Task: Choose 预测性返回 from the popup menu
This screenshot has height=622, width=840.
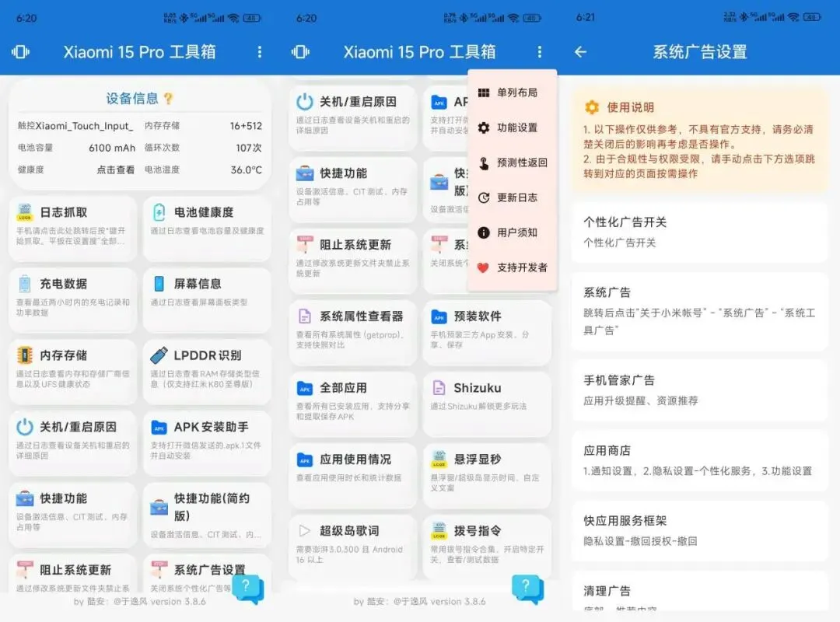Action: pyautogui.click(x=513, y=162)
